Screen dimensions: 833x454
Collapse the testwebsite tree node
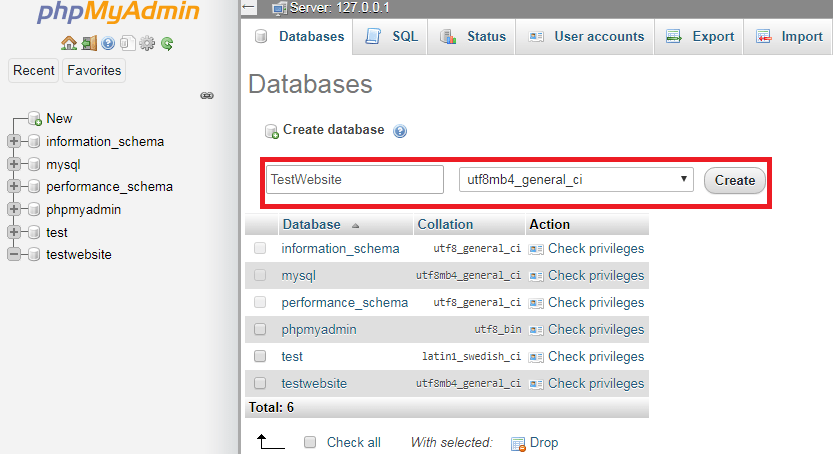pyautogui.click(x=14, y=254)
